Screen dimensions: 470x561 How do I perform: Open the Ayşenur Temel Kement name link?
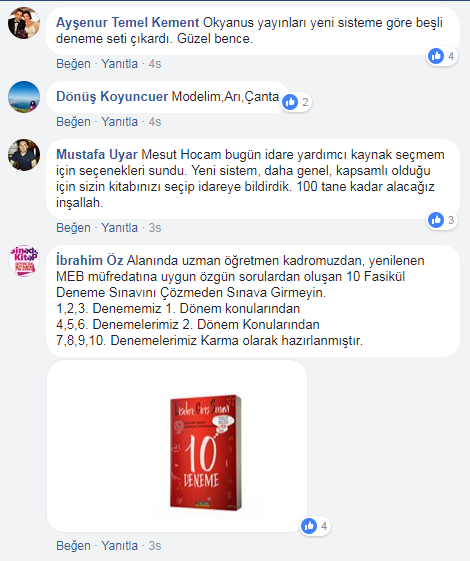pos(127,23)
